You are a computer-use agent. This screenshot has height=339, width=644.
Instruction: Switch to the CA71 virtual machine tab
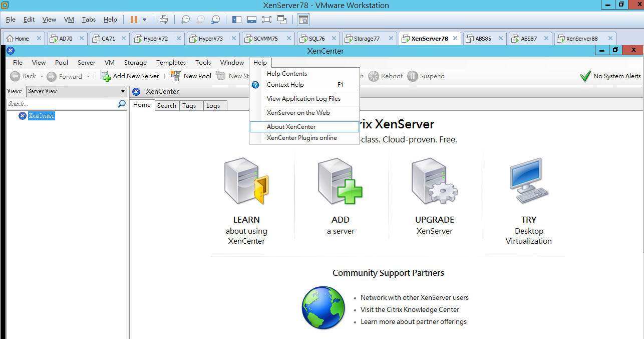(x=108, y=39)
